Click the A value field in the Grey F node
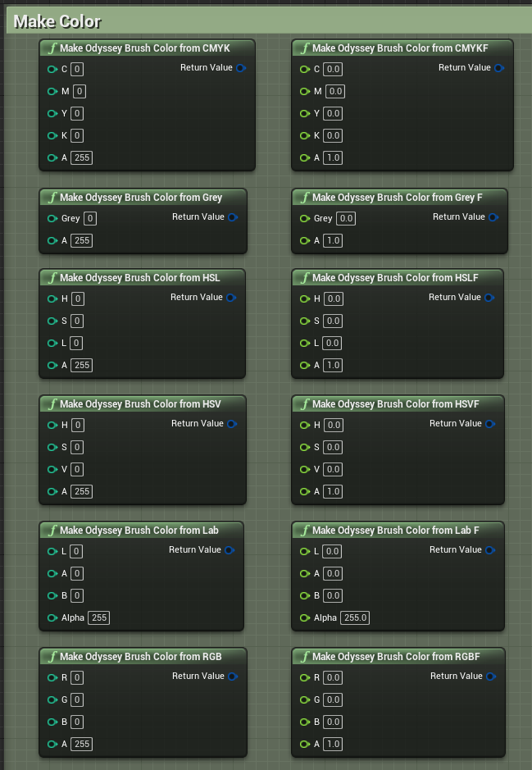The width and height of the screenshot is (532, 770). tap(333, 240)
